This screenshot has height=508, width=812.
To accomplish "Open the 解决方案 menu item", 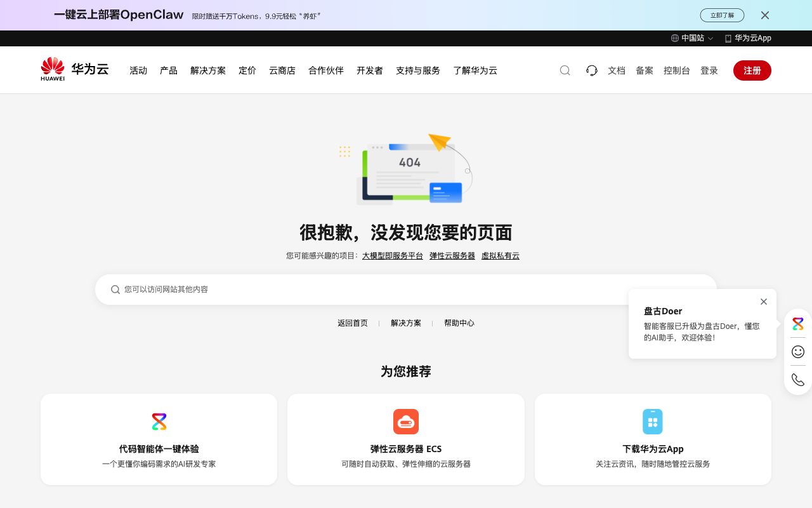I will 208,70.
